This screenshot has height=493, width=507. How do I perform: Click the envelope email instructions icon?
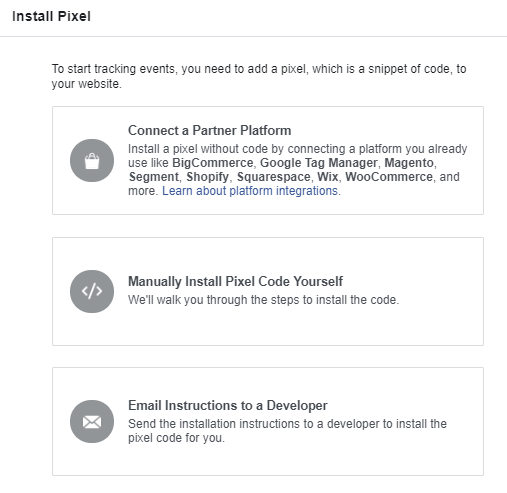click(92, 422)
